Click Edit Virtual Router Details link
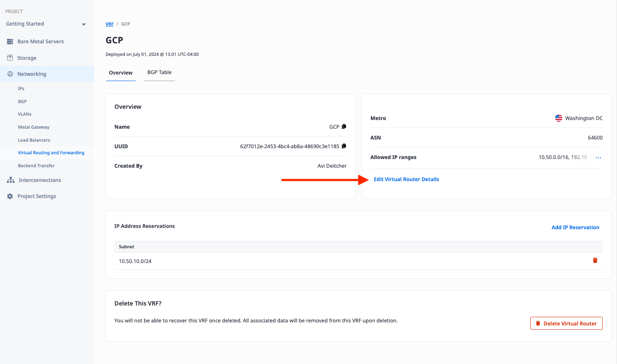617x364 pixels. [406, 179]
